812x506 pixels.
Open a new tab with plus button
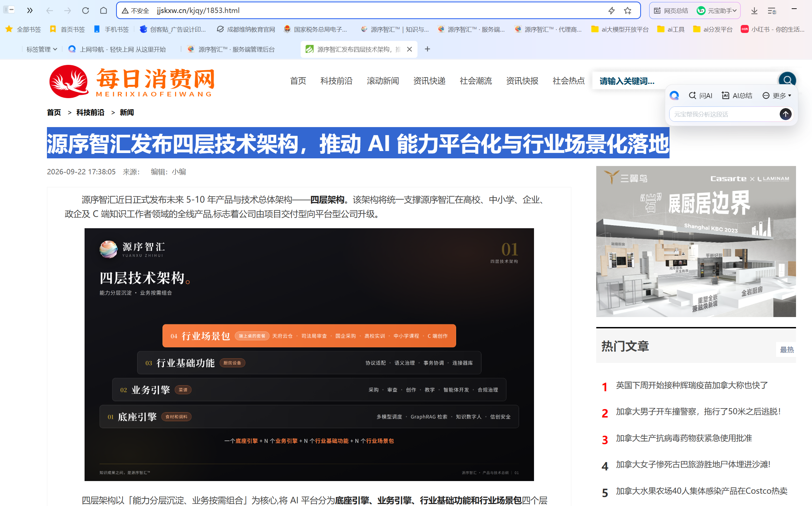click(x=427, y=49)
